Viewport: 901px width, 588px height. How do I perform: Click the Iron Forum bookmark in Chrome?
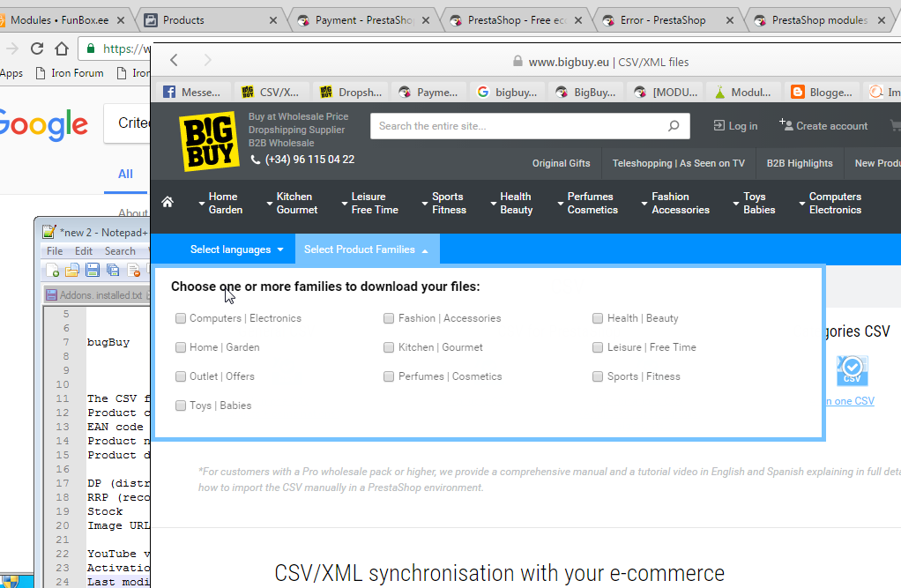[x=70, y=73]
